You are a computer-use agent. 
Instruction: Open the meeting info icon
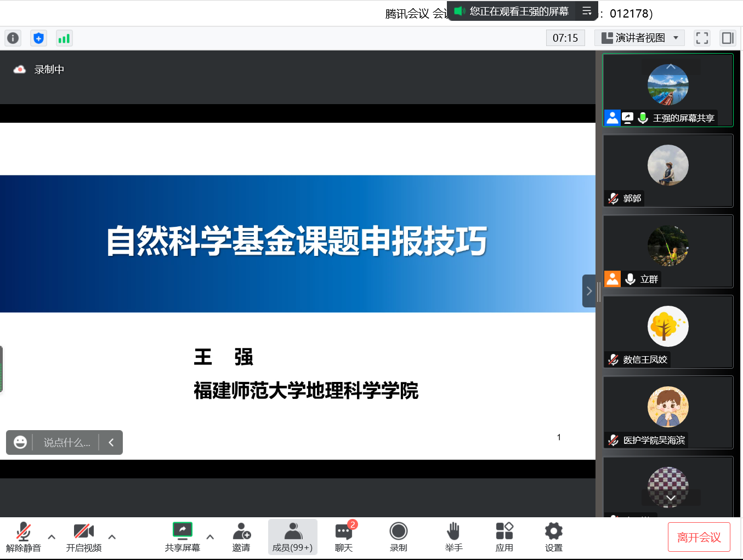[13, 38]
